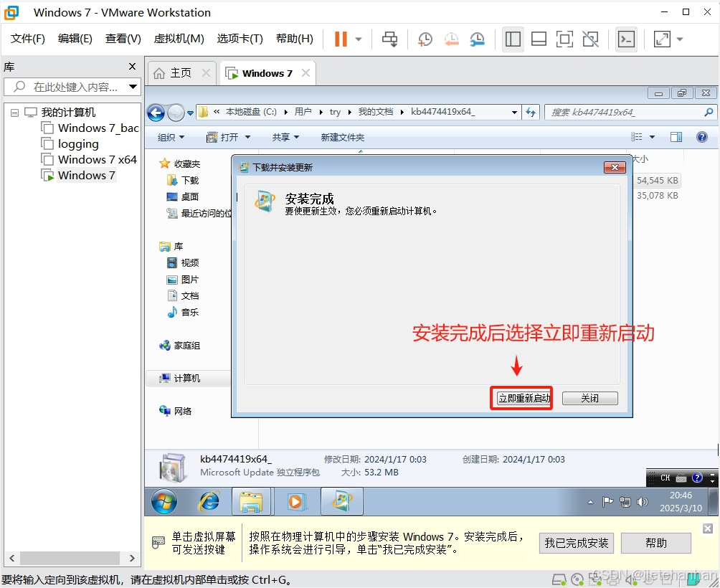Revert virtual machine to previous snapshot
This screenshot has width=720, height=588.
[451, 39]
